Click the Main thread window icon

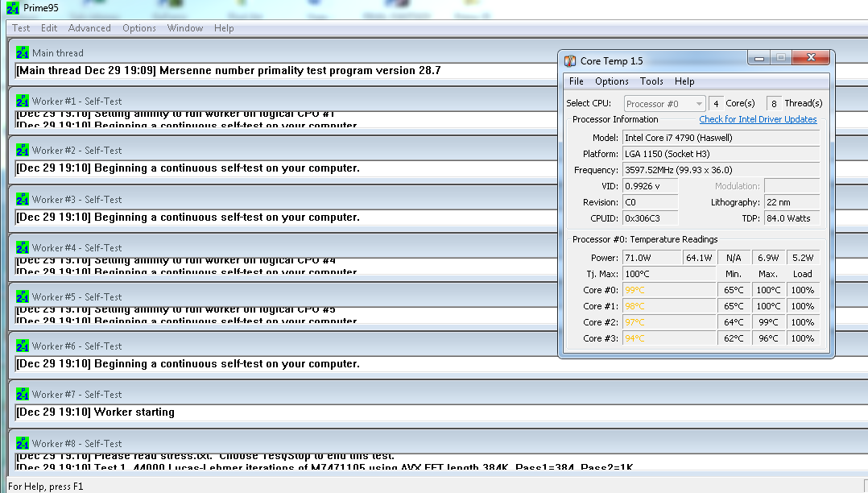point(23,52)
